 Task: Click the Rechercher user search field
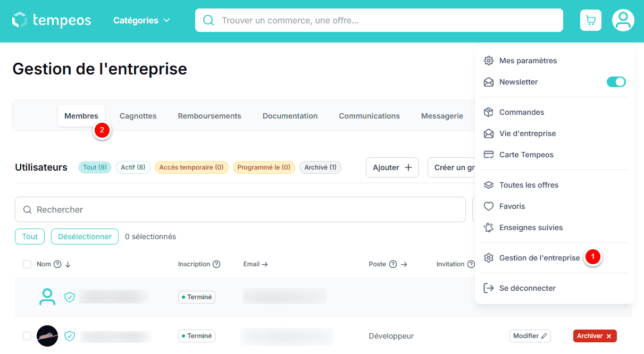(240, 209)
